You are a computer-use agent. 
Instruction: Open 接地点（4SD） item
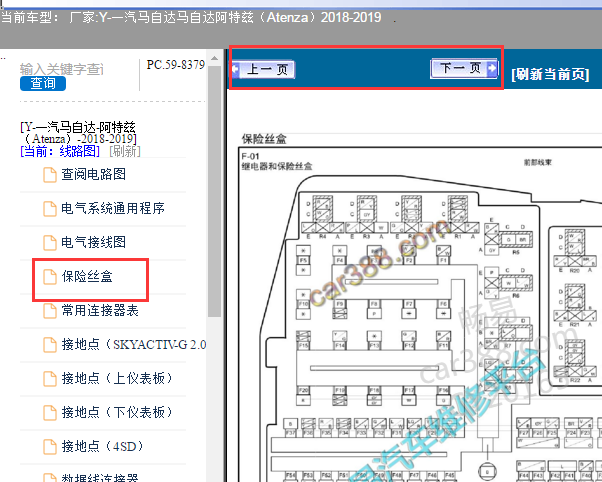pyautogui.click(x=103, y=446)
